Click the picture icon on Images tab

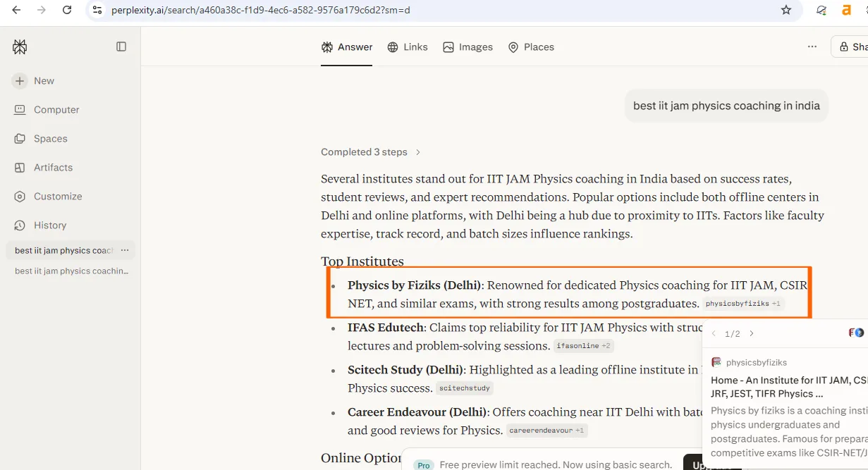click(x=448, y=47)
